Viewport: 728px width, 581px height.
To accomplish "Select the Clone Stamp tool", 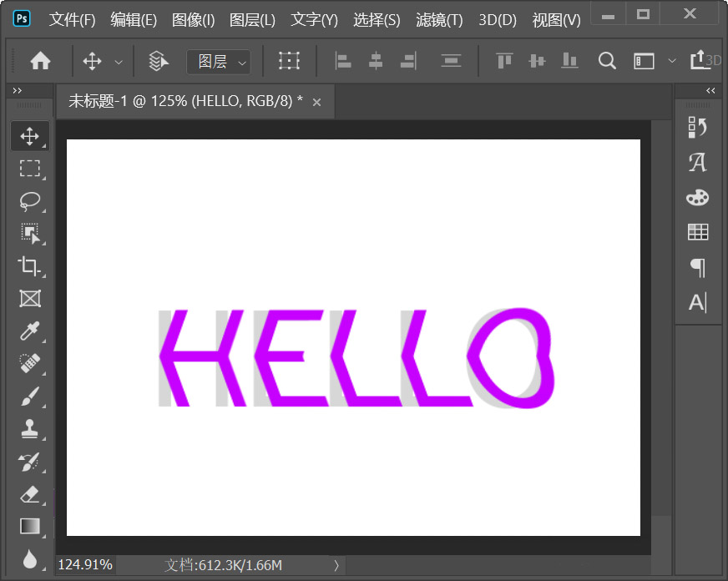I will pyautogui.click(x=29, y=429).
